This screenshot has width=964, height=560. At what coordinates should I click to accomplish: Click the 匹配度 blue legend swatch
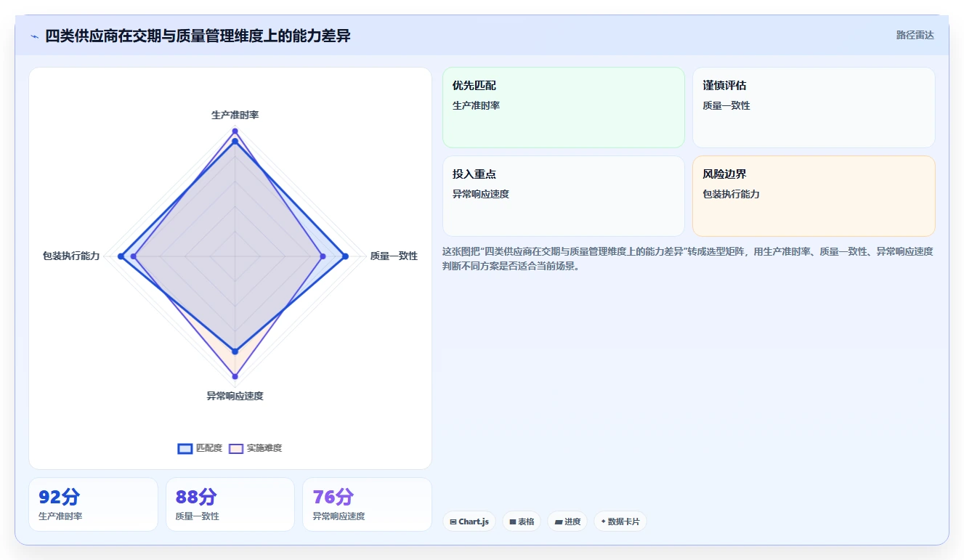coord(185,448)
